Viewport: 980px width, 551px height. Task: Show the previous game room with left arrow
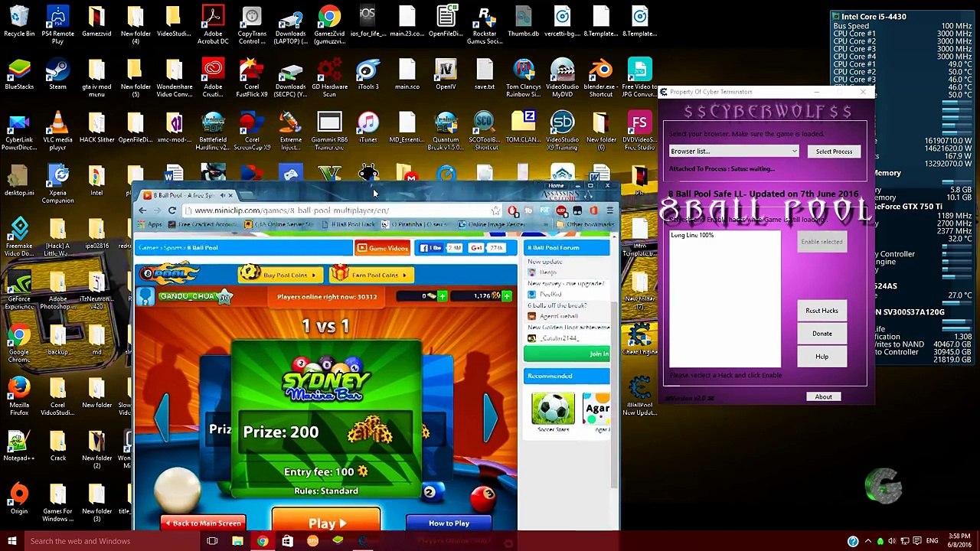tap(163, 417)
